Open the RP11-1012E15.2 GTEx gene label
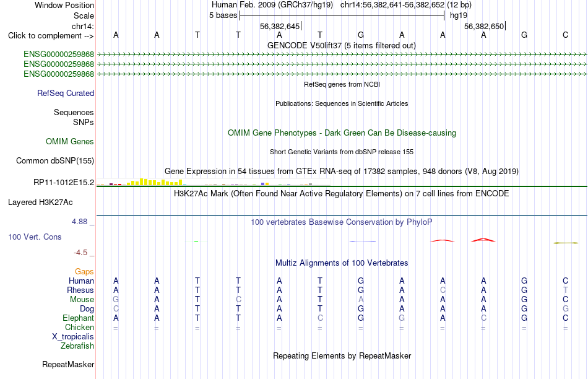 [x=64, y=182]
